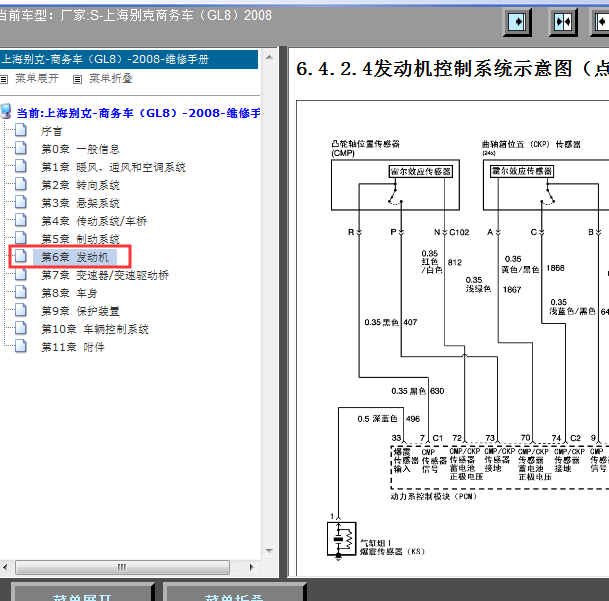609x601 pixels.
Task: Click the right-arrow panel button in the top toolbar
Action: [x=517, y=22]
